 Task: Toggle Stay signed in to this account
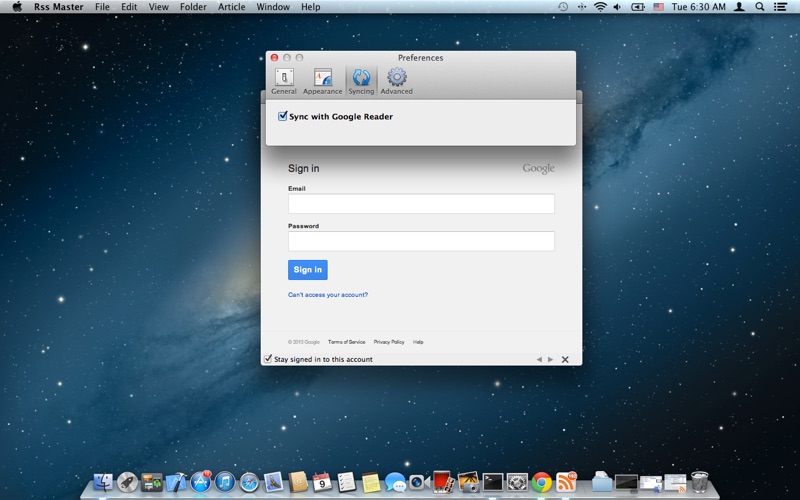point(268,359)
